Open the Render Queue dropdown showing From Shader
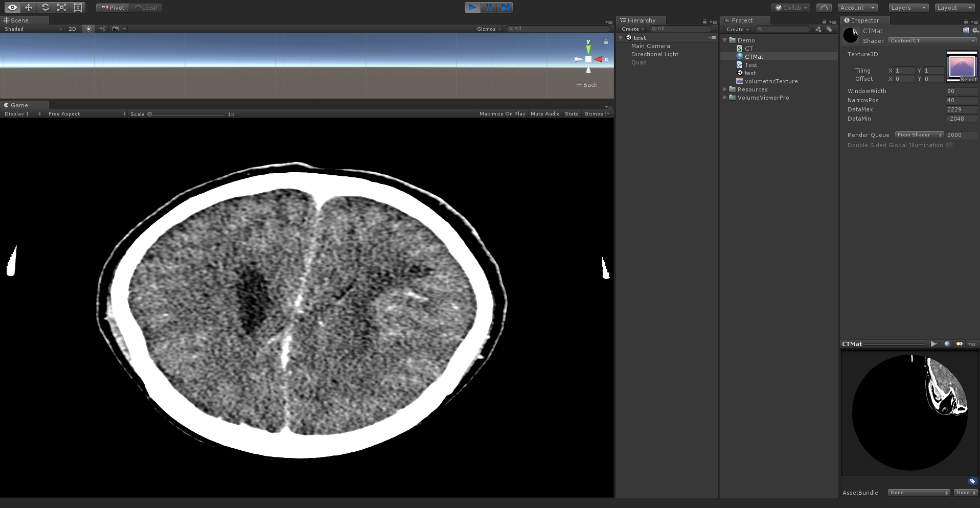The width and height of the screenshot is (980, 508). (919, 134)
